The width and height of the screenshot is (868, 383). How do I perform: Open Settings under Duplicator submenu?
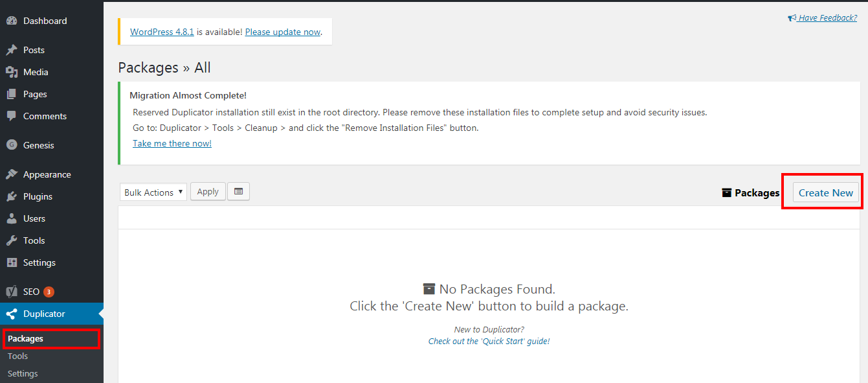coord(23,373)
